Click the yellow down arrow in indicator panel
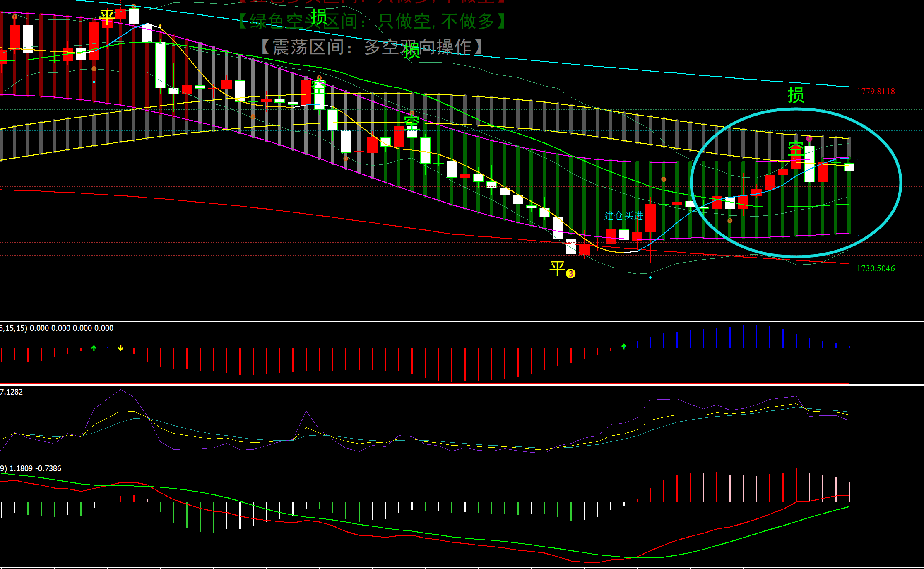The image size is (924, 569). point(120,348)
